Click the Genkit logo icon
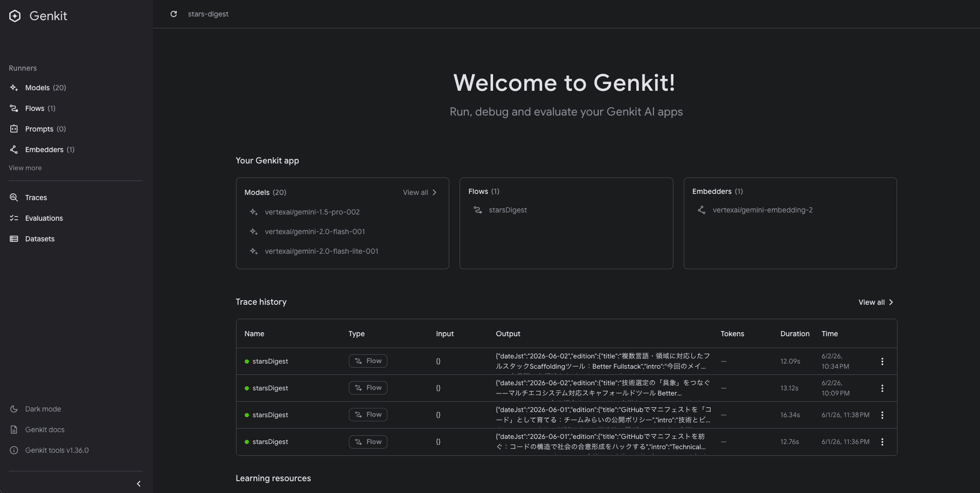The image size is (980, 493). click(x=15, y=16)
